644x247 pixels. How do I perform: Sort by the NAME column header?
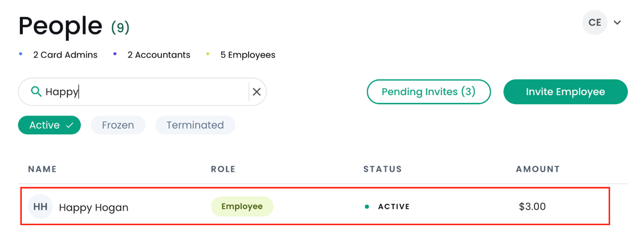click(42, 169)
